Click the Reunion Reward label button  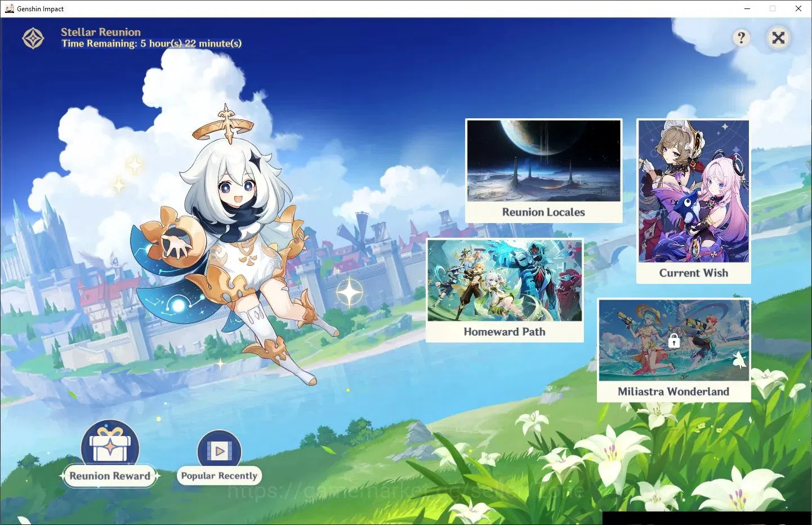[x=110, y=476]
